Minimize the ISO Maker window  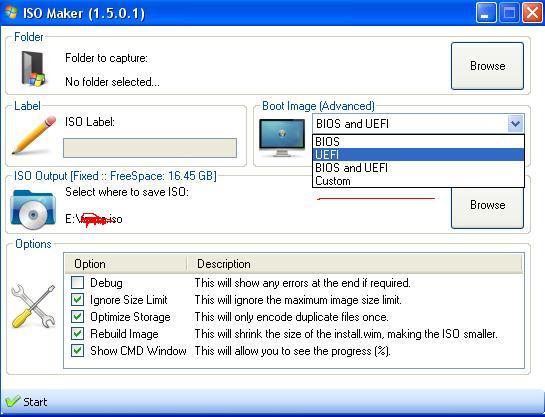[486, 13]
